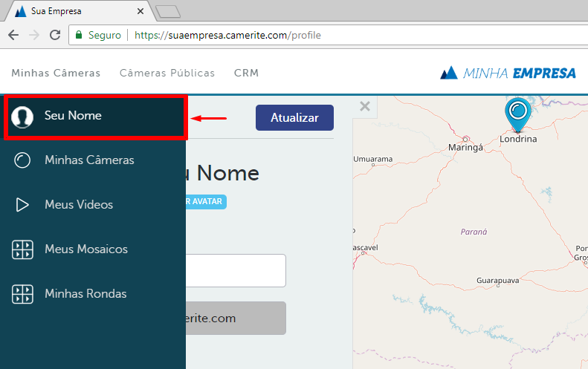Click the grid icon for Meus Mosaicos
588x369 pixels.
(x=23, y=249)
